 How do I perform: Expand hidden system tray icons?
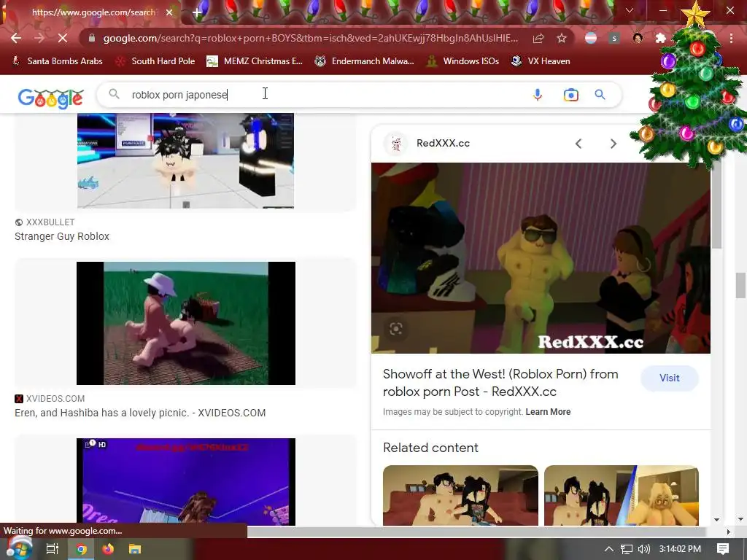click(x=609, y=549)
